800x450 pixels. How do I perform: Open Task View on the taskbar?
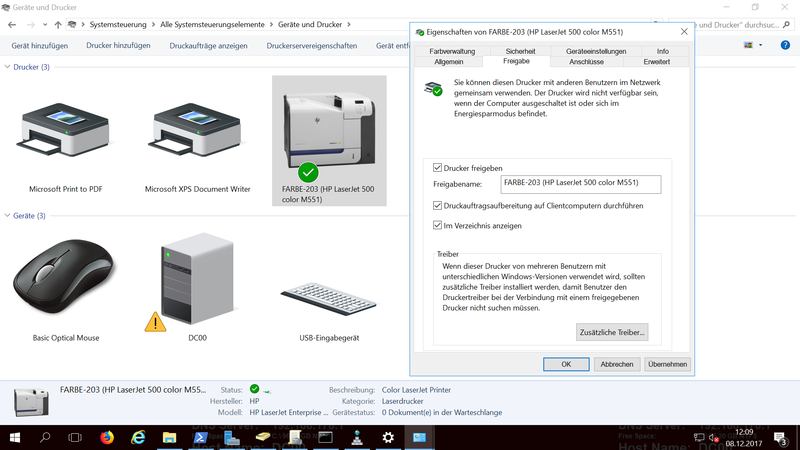(x=75, y=437)
